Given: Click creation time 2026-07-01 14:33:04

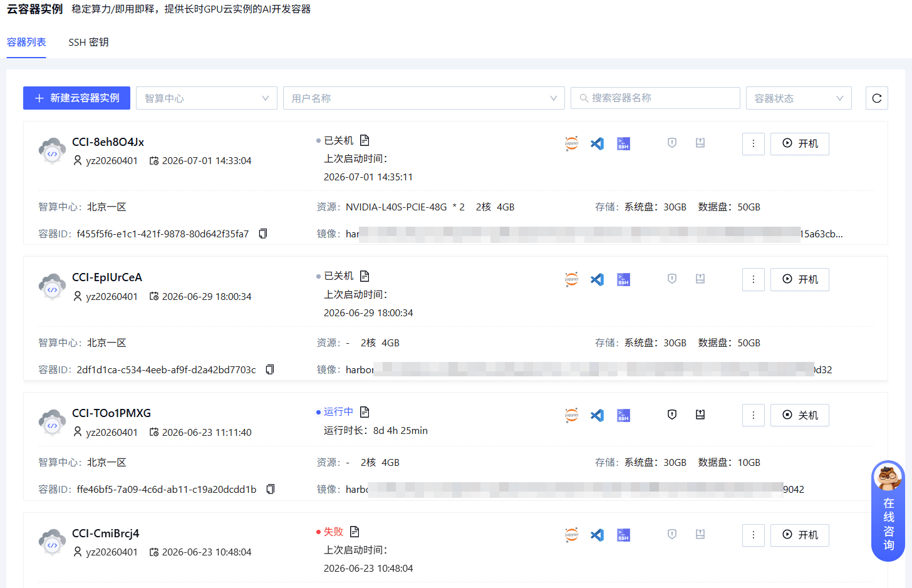Looking at the screenshot, I should [x=207, y=161].
